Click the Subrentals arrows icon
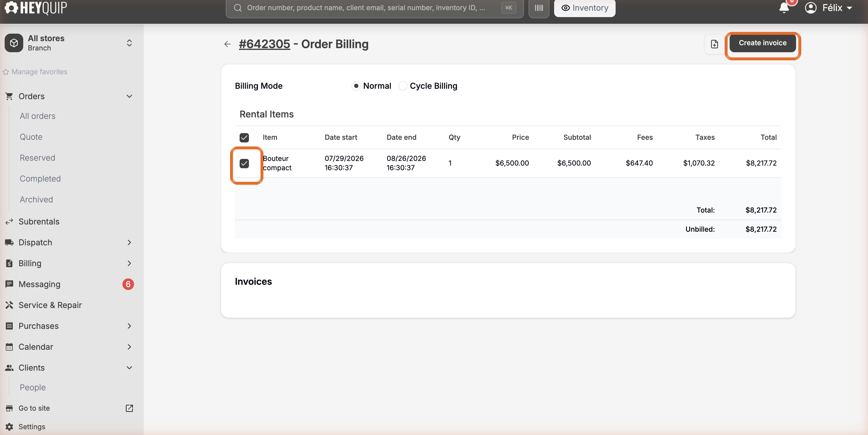Viewport: 868px width, 435px height. click(x=9, y=221)
